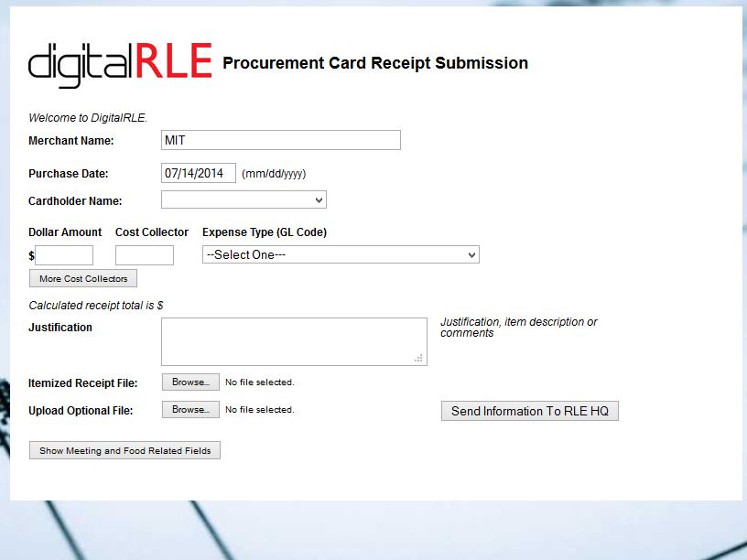Expand the Expense Type (GL Code) dropdown
The image size is (747, 560).
[340, 254]
